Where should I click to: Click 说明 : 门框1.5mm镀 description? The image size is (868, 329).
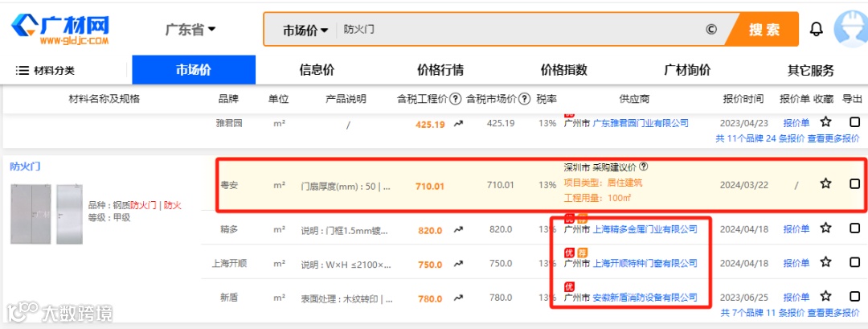point(346,229)
